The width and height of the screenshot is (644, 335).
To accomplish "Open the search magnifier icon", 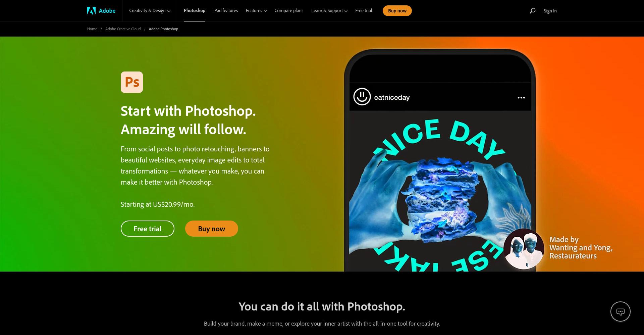I will point(532,11).
